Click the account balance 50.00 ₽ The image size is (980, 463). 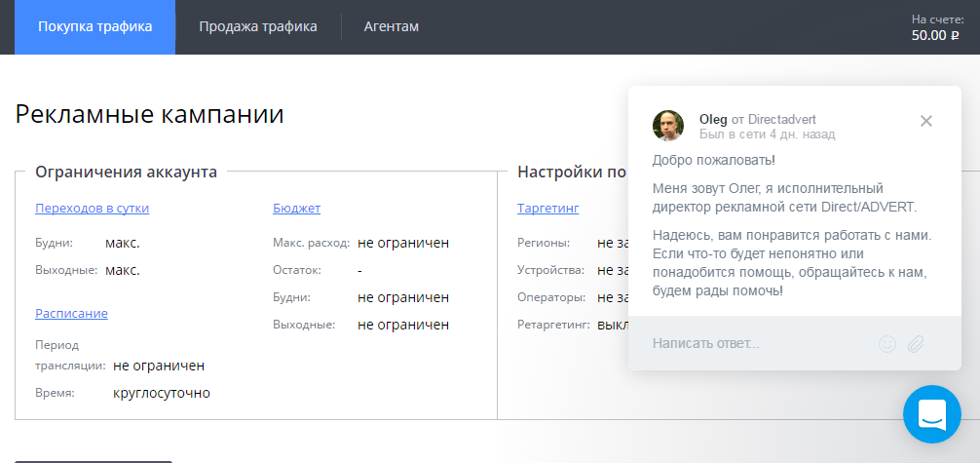tap(935, 36)
